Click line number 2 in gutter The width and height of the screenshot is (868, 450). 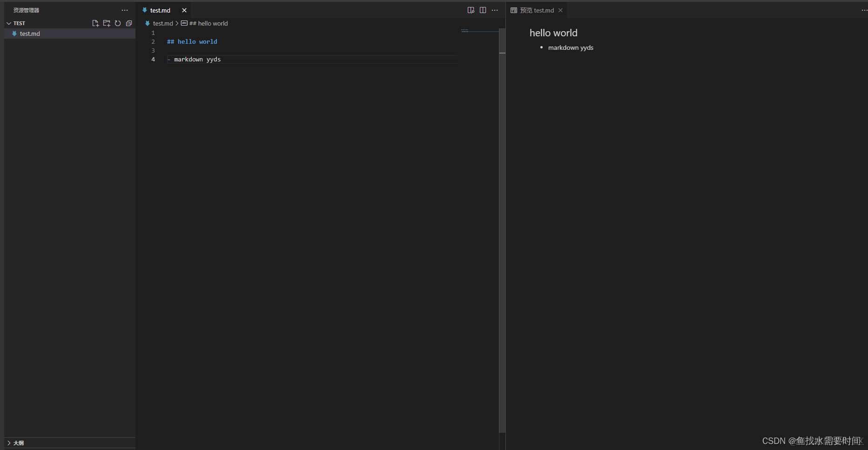[x=153, y=42]
